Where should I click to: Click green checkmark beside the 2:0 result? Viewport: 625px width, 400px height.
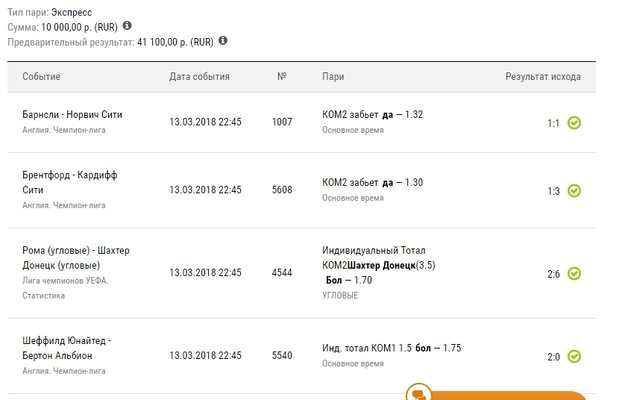(x=574, y=356)
